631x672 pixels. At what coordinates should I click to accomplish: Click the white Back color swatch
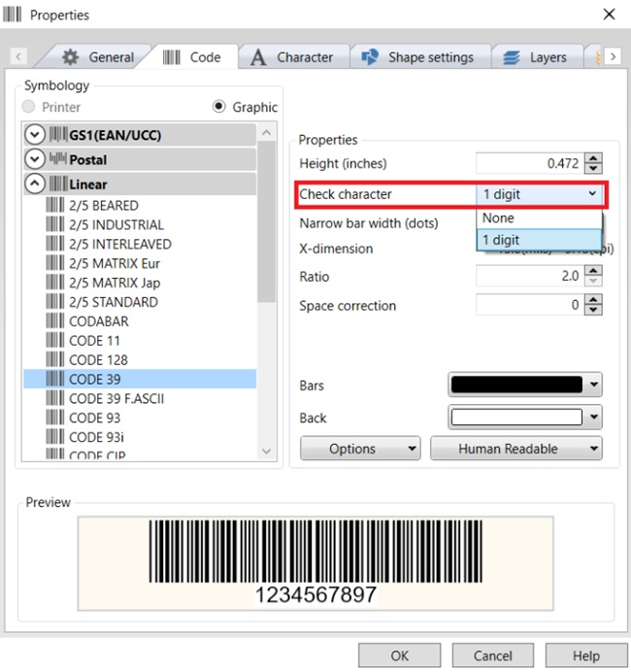(516, 417)
